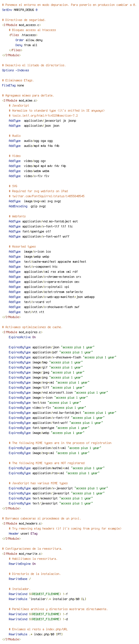Click the SetEnv MARIFA_DEBUG 0 line

pos(20,10)
